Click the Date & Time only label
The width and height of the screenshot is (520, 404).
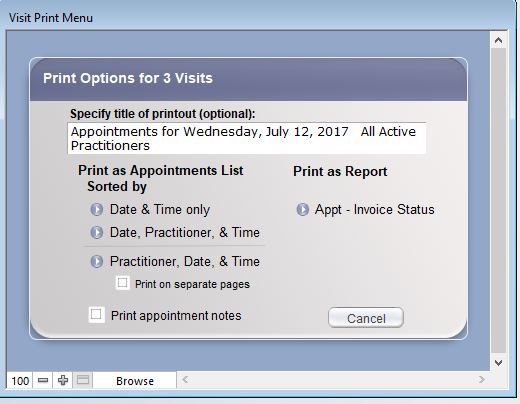coord(160,210)
